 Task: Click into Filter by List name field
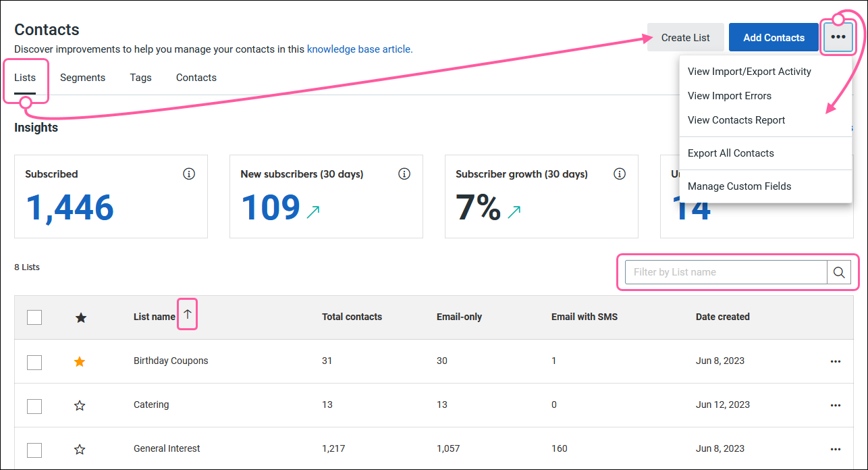tap(726, 272)
